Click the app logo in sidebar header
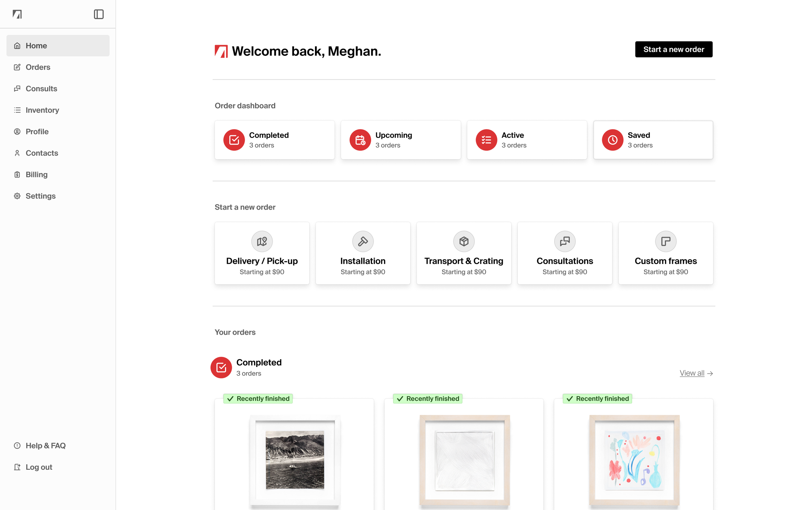The height and width of the screenshot is (510, 812). [17, 14]
